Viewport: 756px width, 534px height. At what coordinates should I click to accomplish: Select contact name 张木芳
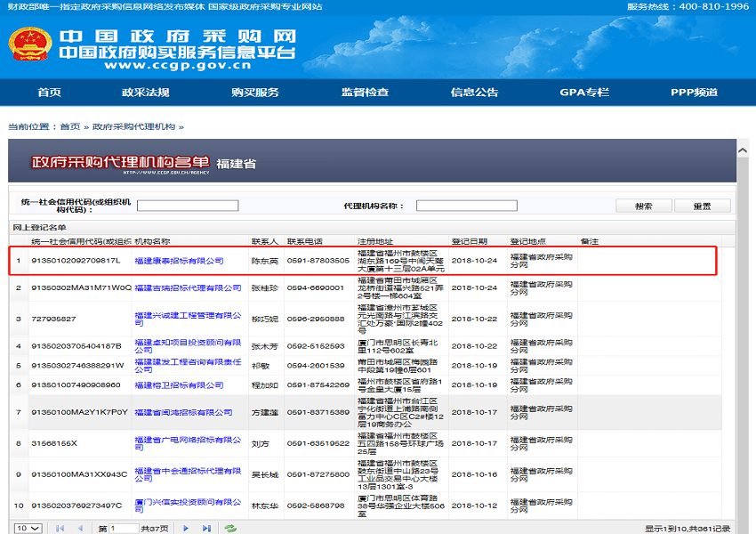(x=265, y=346)
